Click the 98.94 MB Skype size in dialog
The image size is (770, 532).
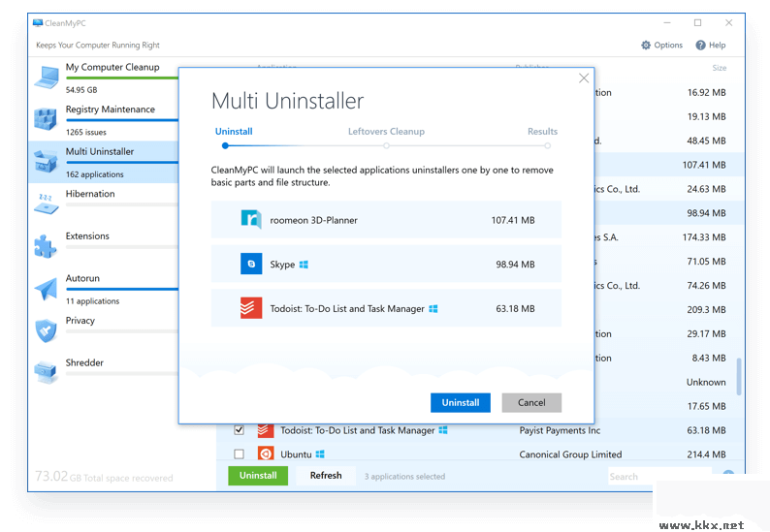coord(515,264)
